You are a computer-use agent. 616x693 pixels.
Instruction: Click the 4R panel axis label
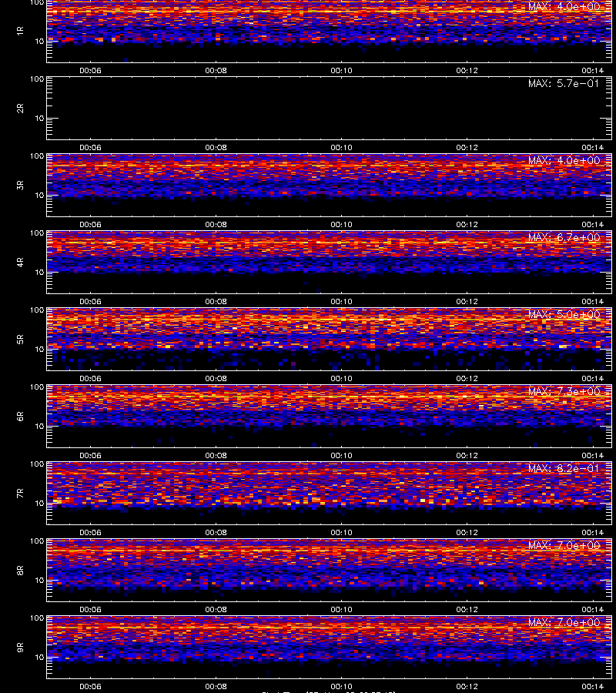20,262
